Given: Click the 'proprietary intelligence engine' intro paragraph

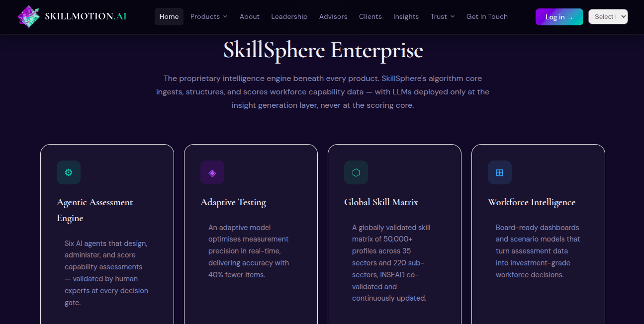Looking at the screenshot, I should pyautogui.click(x=323, y=92).
